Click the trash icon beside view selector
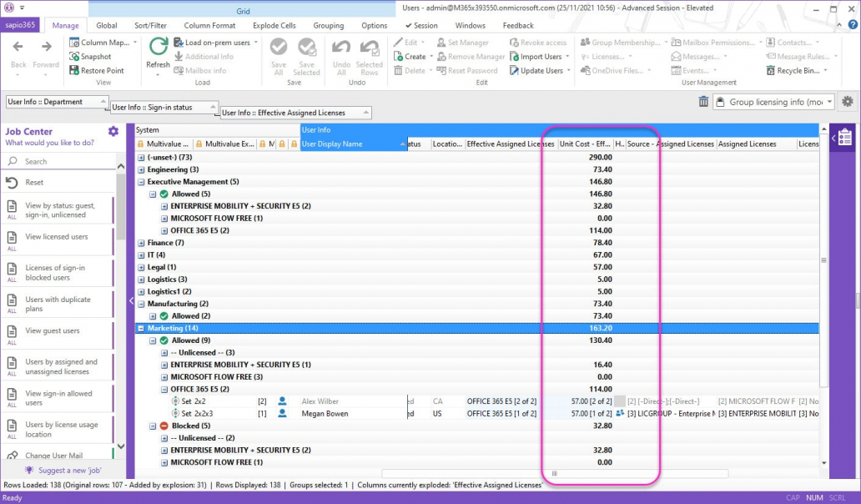The height and width of the screenshot is (504, 861). 703,102
